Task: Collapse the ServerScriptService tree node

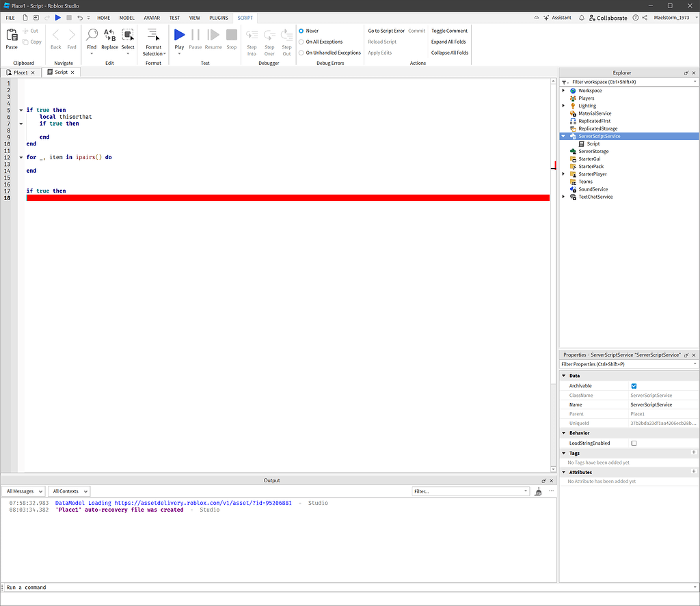Action: point(563,136)
